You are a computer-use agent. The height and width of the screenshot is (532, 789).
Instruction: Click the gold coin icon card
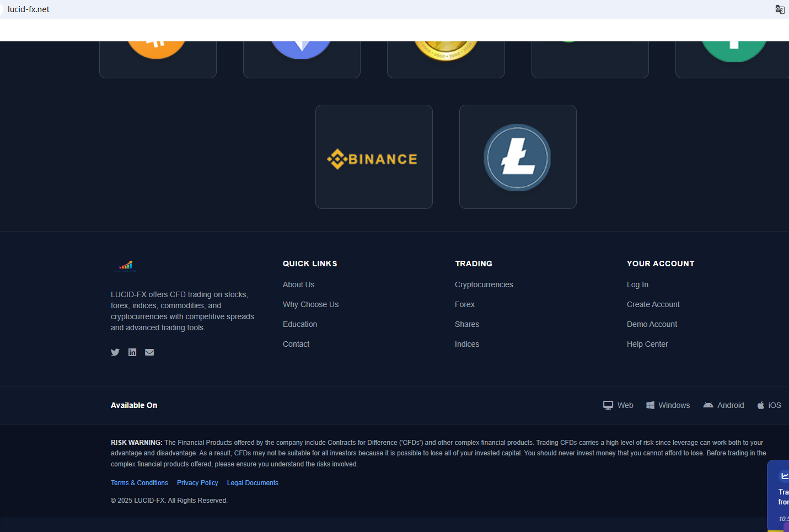(x=446, y=60)
